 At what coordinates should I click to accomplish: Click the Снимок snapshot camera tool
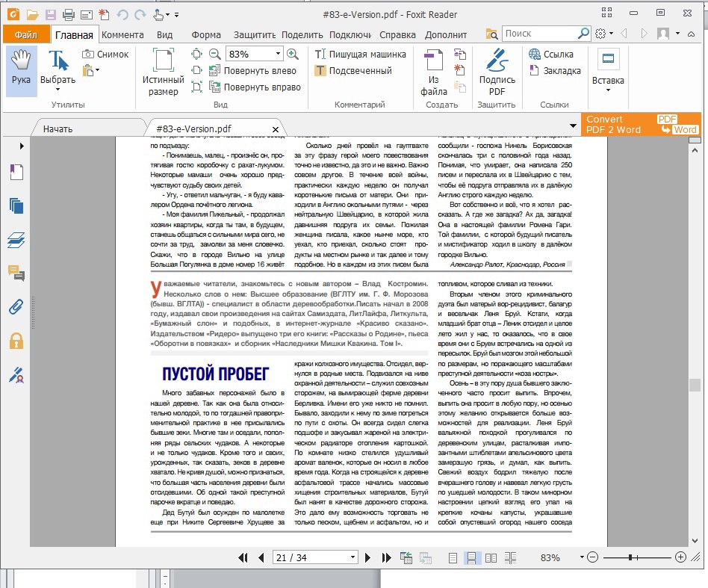(x=106, y=54)
